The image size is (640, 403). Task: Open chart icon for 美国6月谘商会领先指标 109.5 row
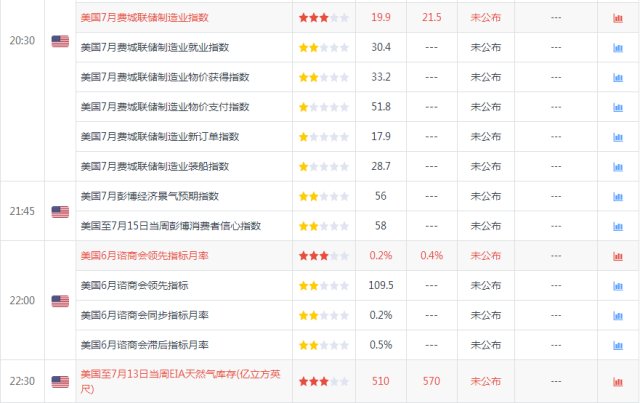tap(618, 286)
